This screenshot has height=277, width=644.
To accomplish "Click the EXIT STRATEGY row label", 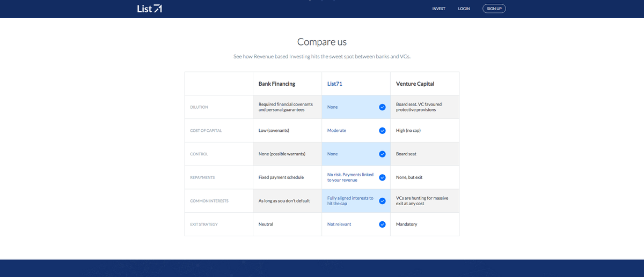I will click(204, 224).
